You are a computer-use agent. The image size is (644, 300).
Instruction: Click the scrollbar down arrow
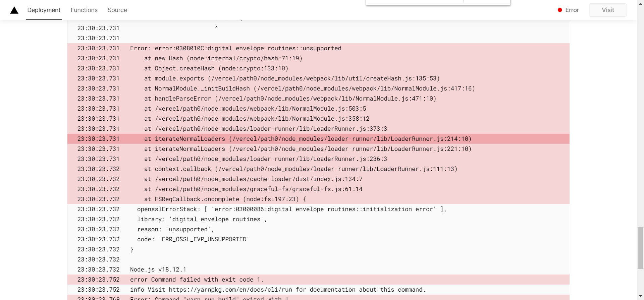point(640,297)
